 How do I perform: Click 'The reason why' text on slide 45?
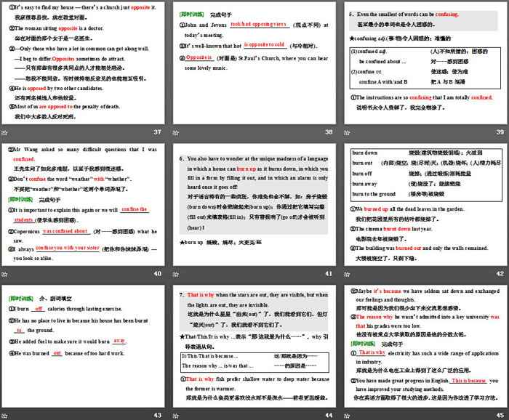click(374, 317)
